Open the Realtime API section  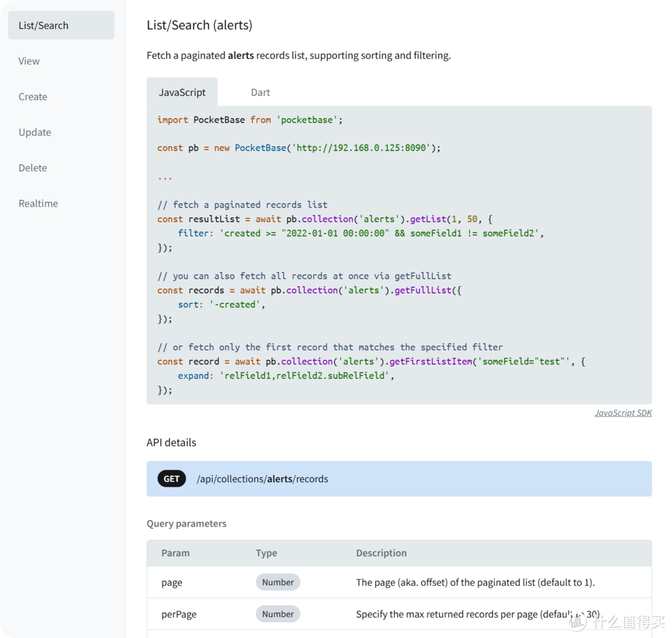click(39, 204)
